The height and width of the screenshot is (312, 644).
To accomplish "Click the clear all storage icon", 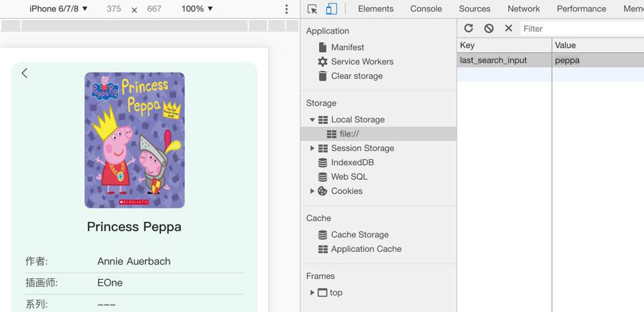I will [489, 28].
